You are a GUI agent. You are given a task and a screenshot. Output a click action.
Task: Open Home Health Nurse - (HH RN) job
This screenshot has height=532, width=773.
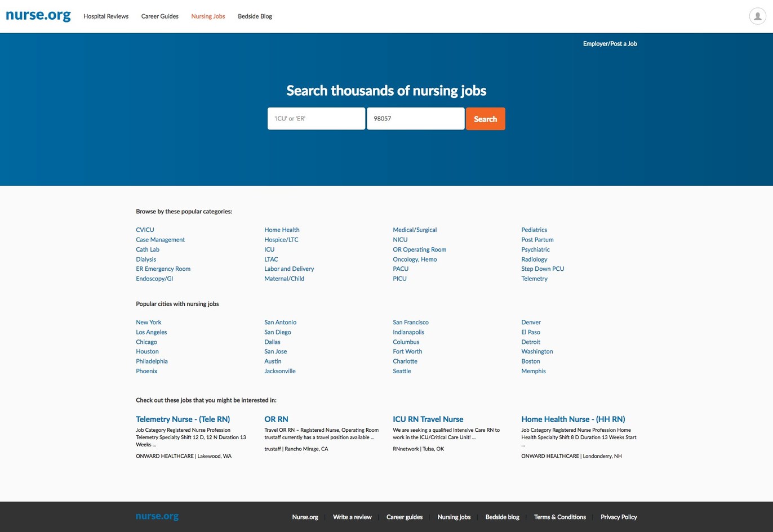coord(573,419)
